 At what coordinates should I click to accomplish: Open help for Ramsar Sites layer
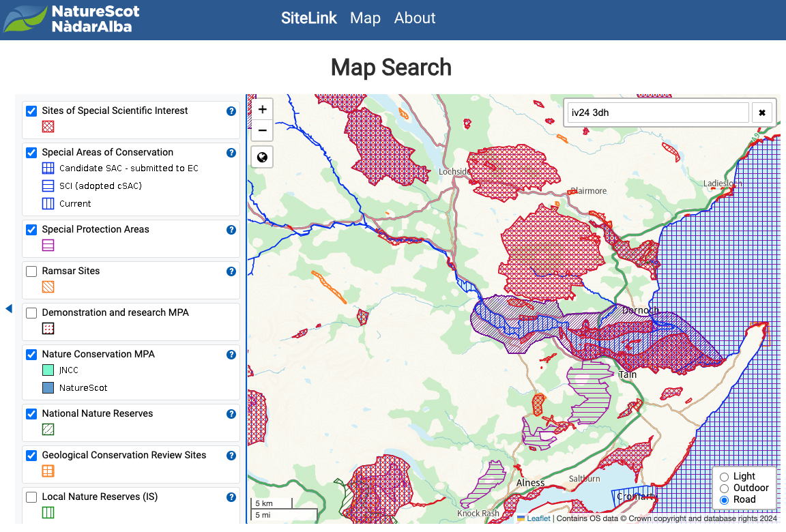(231, 271)
